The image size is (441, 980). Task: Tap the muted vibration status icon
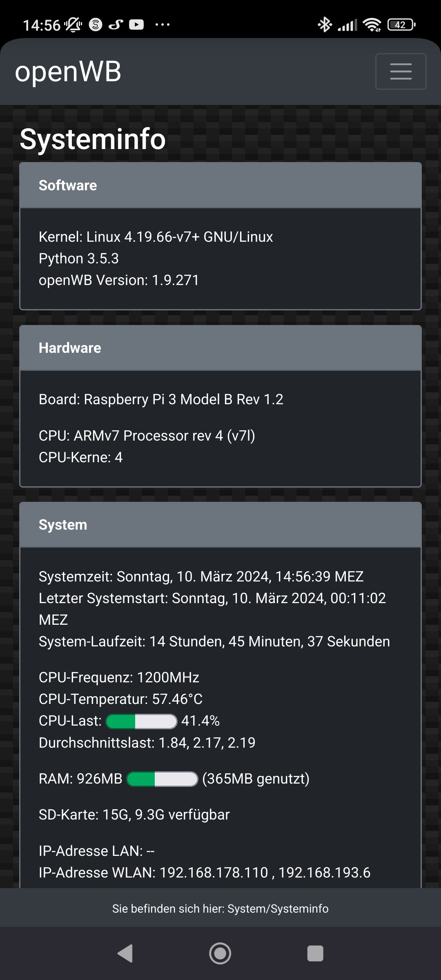[73, 25]
